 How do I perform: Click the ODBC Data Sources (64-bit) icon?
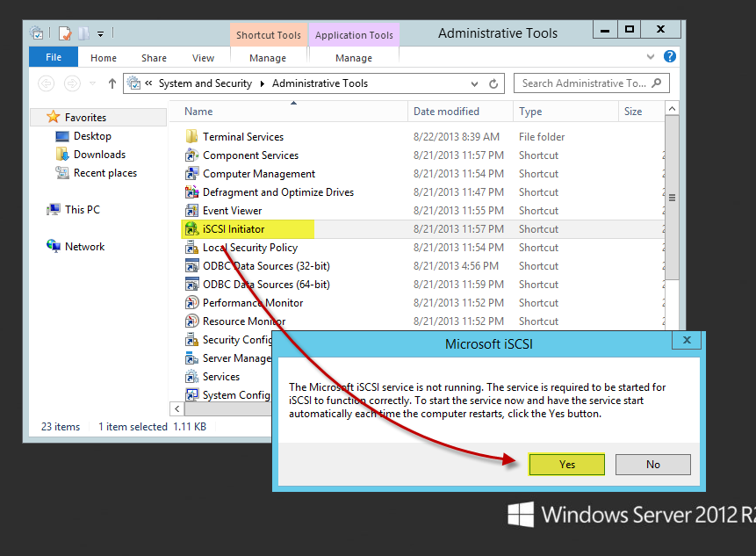coord(191,284)
